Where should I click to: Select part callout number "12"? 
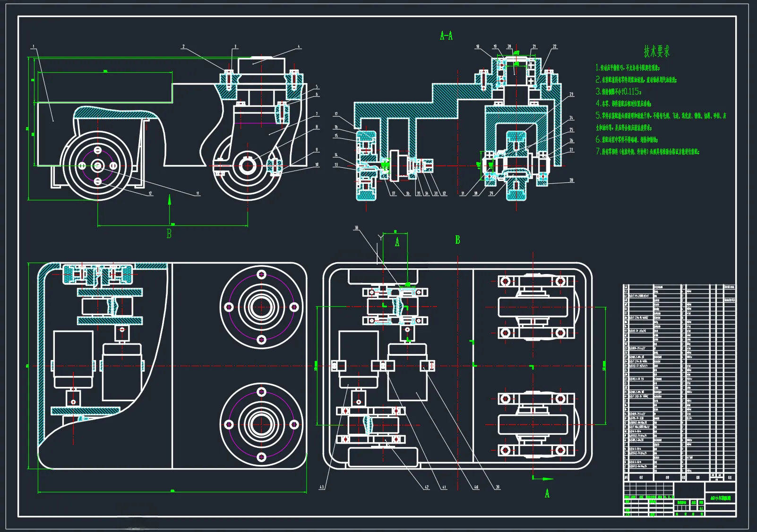click(x=150, y=193)
